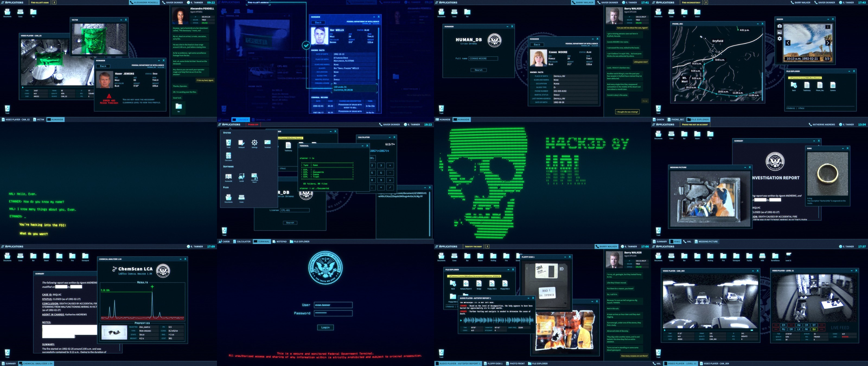Image resolution: width=868 pixels, height=366 pixels.
Task: Switch to PHOTO FRONT taskbar tab
Action: point(515,364)
